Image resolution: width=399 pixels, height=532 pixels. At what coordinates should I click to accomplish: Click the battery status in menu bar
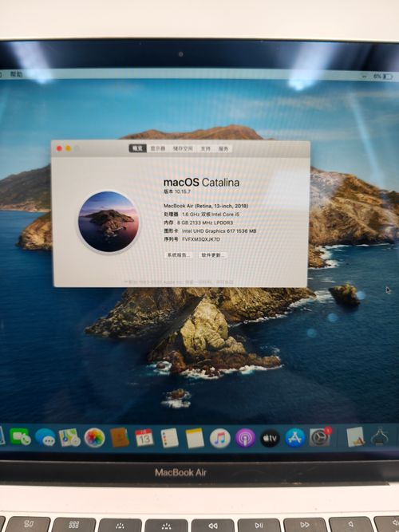point(382,77)
